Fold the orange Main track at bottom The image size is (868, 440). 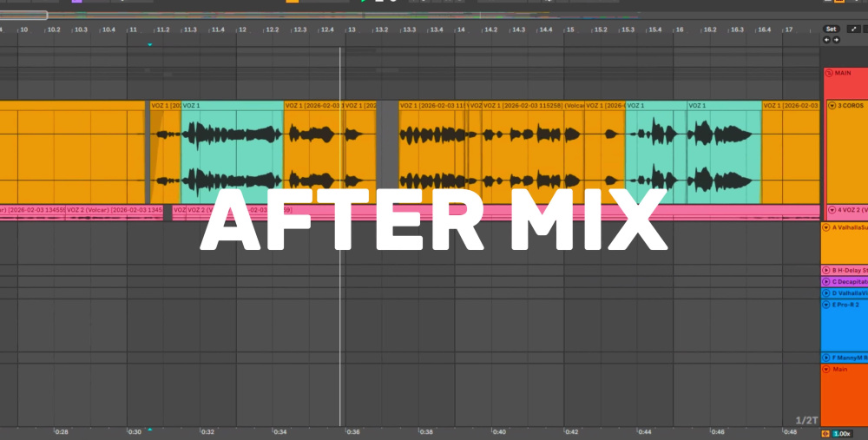coord(826,369)
